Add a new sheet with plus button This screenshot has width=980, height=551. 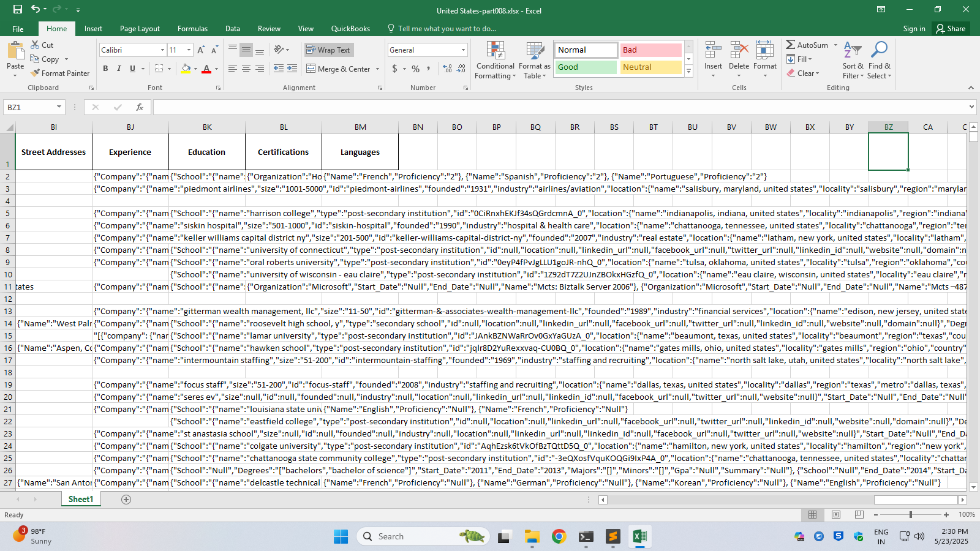click(126, 500)
